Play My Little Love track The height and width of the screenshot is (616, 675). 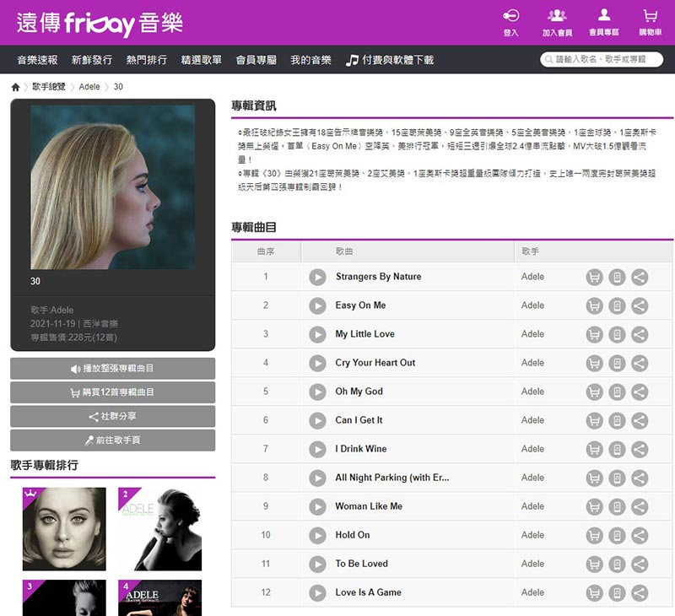point(318,334)
